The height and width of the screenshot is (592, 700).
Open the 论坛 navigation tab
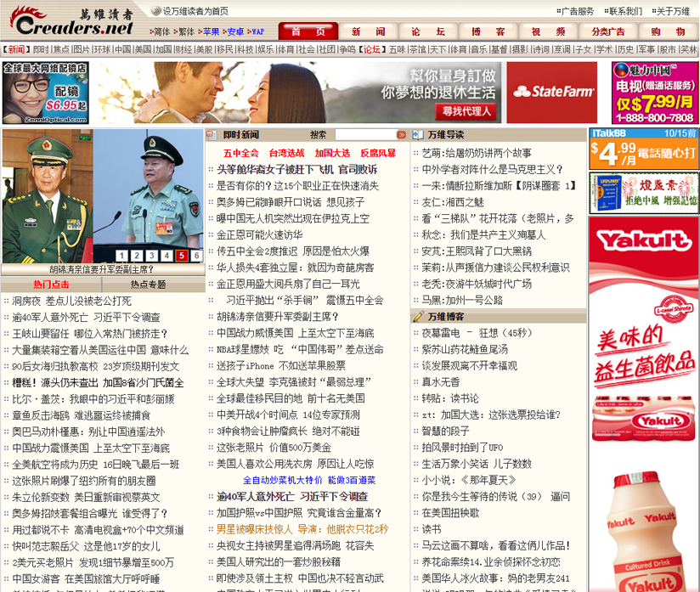pos(428,31)
